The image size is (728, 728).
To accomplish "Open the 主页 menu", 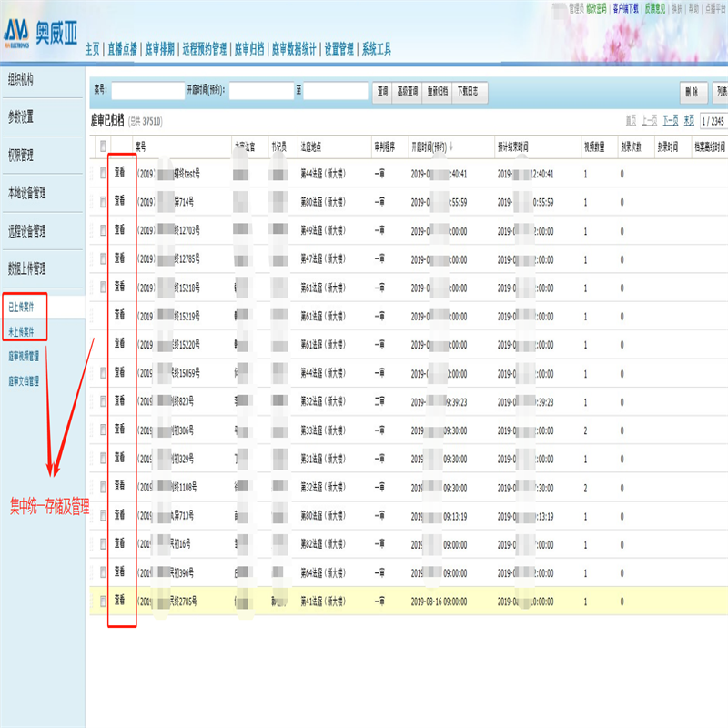I will pyautogui.click(x=92, y=49).
